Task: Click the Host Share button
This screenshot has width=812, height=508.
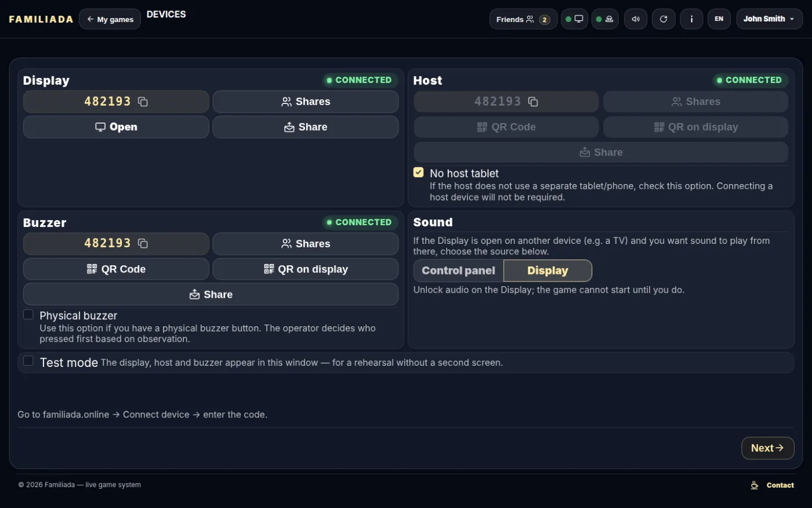Action: pos(601,152)
